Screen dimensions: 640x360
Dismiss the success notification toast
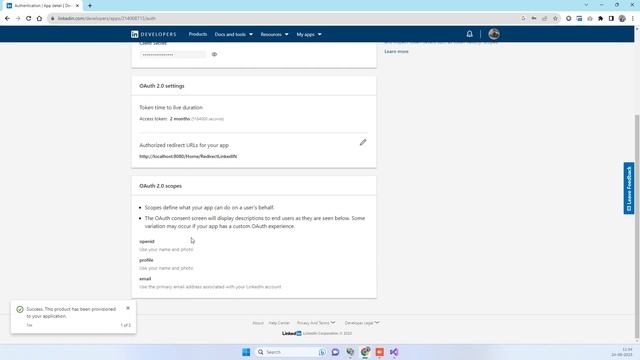click(x=128, y=308)
